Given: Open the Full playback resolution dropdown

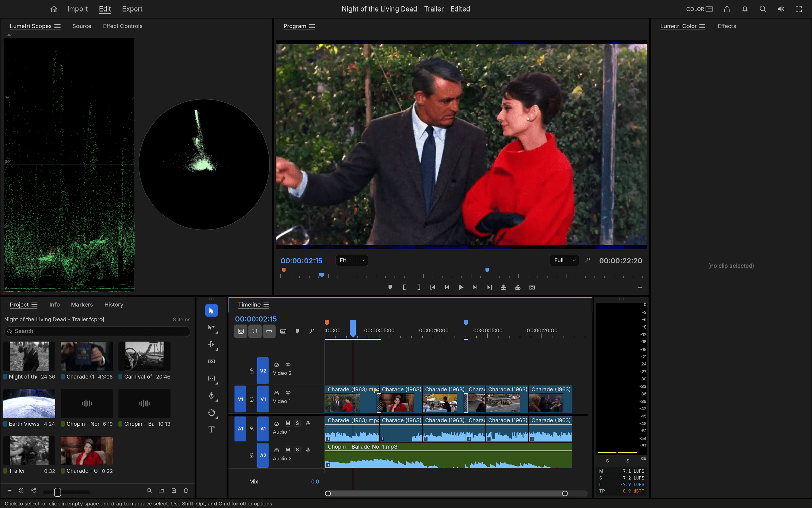Looking at the screenshot, I should [x=564, y=260].
